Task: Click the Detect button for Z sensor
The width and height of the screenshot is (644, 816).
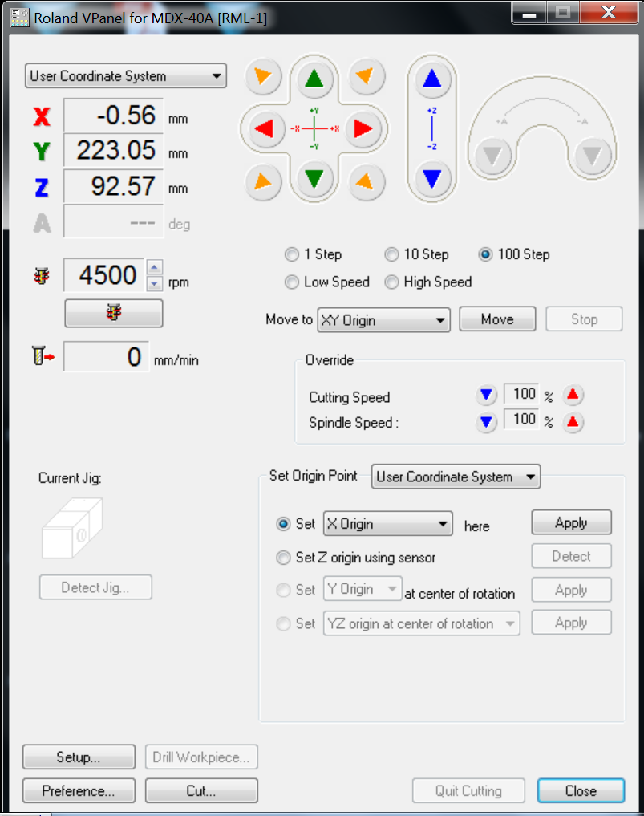Action: [571, 556]
